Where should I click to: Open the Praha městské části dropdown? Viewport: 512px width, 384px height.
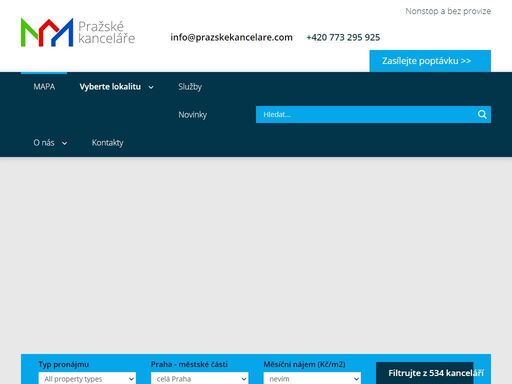coord(200,379)
